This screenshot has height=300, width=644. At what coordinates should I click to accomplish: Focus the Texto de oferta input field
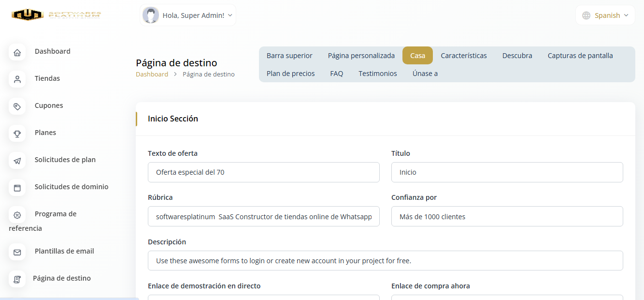coord(263,172)
